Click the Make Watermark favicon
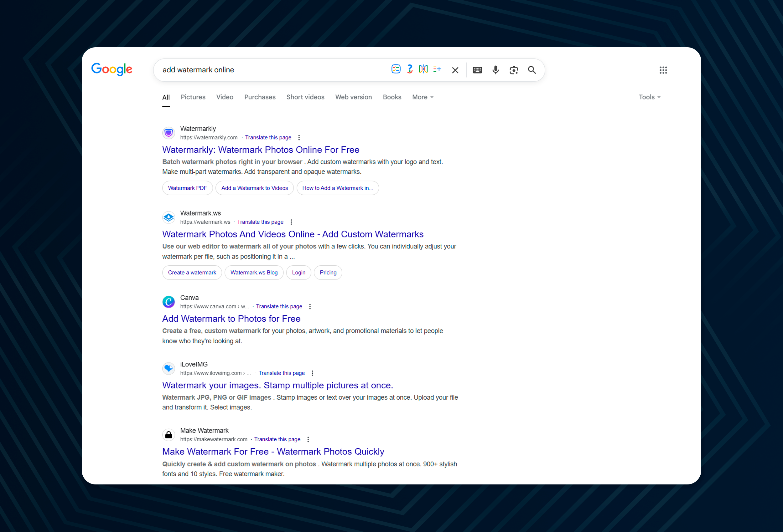This screenshot has height=532, width=783. 169,435
